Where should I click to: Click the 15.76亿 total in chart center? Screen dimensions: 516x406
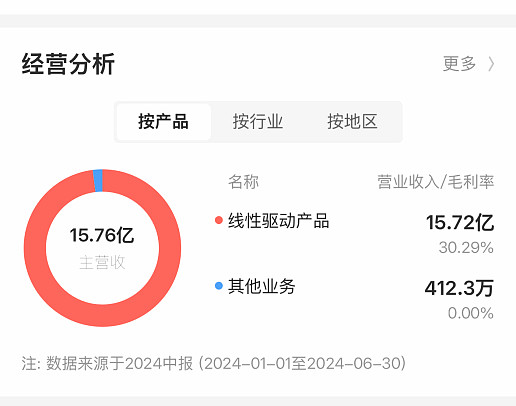(x=102, y=235)
